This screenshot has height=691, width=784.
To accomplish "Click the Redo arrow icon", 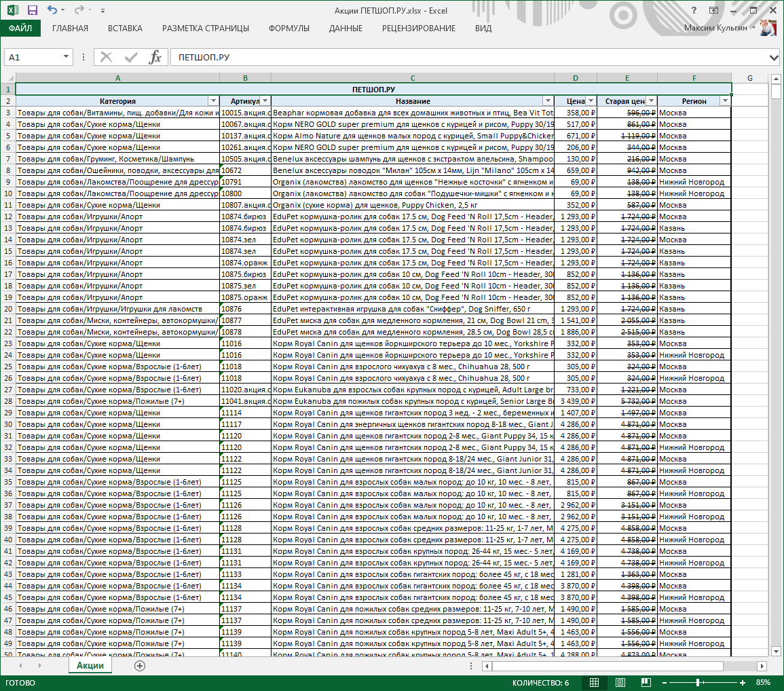I will (x=79, y=10).
